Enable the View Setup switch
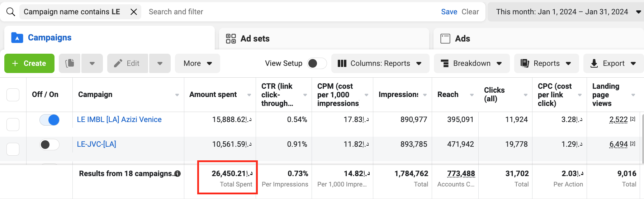The height and width of the screenshot is (199, 644). tap(317, 63)
